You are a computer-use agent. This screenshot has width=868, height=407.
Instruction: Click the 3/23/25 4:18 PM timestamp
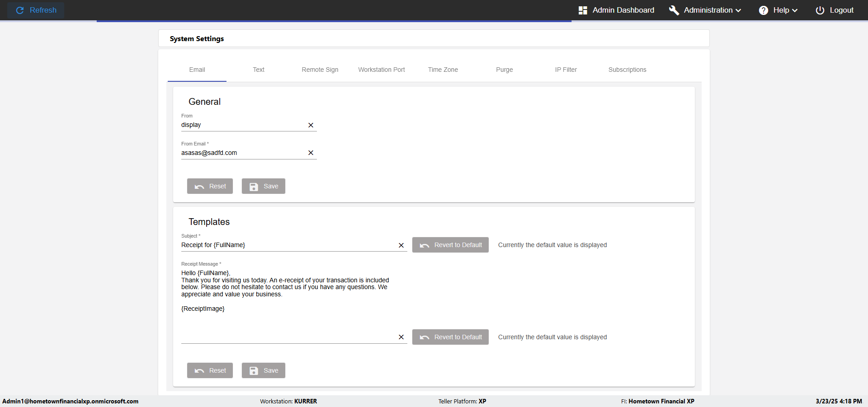[x=839, y=401]
